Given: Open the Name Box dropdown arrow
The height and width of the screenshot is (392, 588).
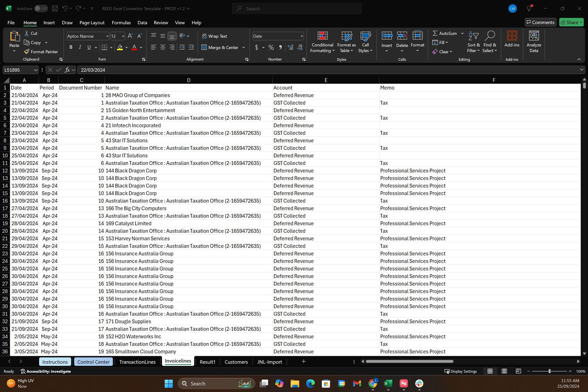Looking at the screenshot, I should tap(36, 70).
